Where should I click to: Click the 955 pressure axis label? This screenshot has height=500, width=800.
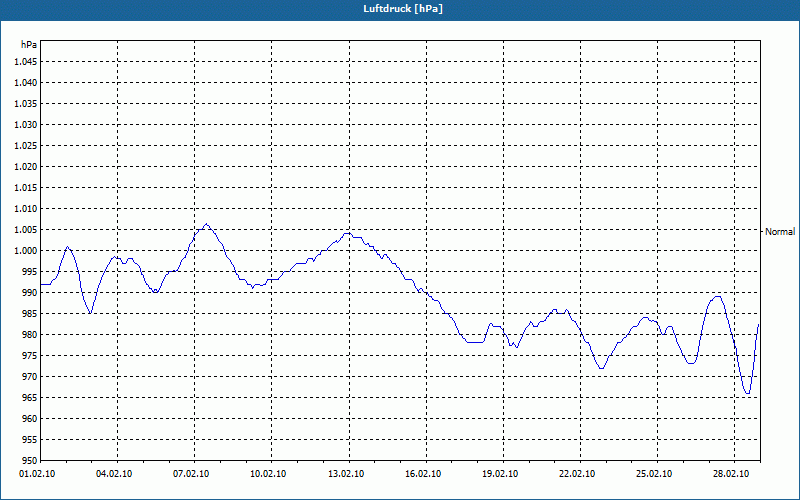pos(30,439)
